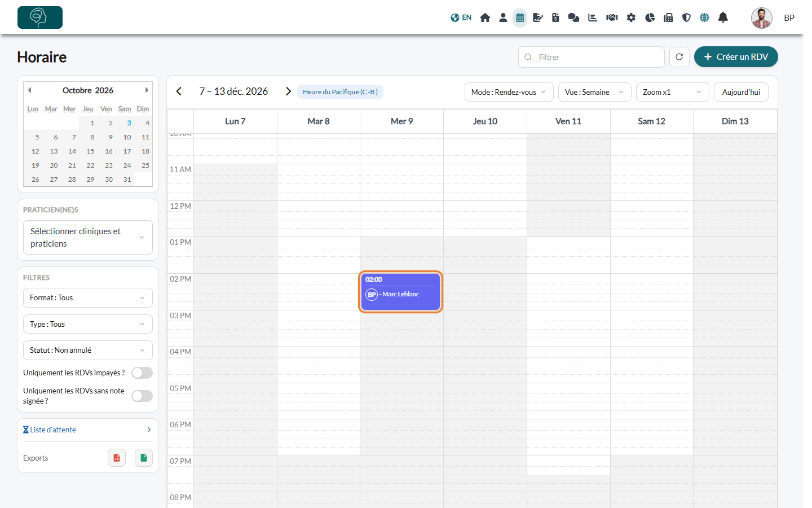Open Format: Tous filter dropdown
This screenshot has height=508, width=812.
click(88, 297)
